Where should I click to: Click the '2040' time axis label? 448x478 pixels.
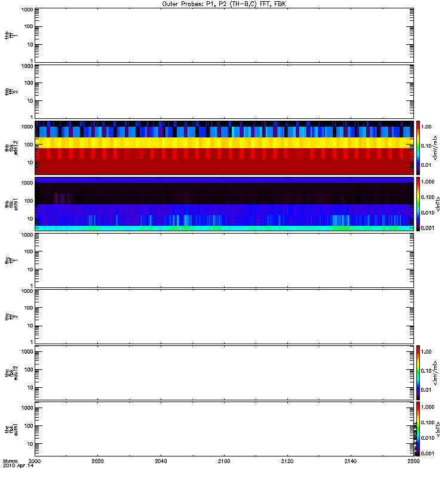pyautogui.click(x=161, y=461)
